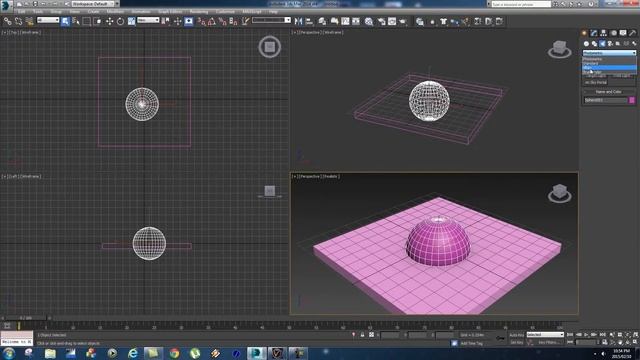The image size is (640, 360).
Task: Select Standard in the light type list
Action: click(x=609, y=63)
